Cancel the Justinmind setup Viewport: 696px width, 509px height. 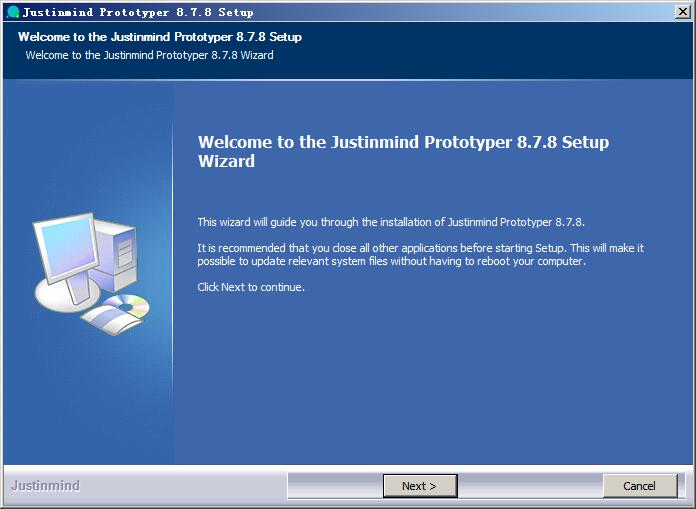click(640, 486)
